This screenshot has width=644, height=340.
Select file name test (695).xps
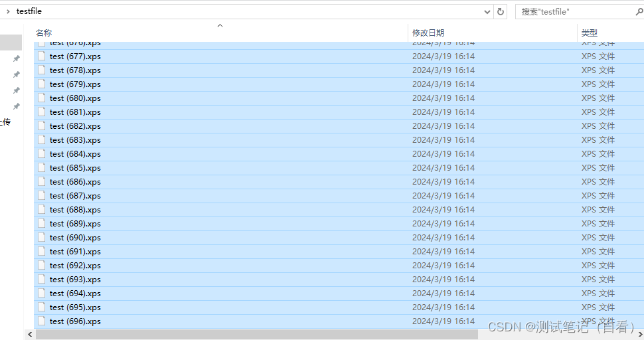[75, 307]
